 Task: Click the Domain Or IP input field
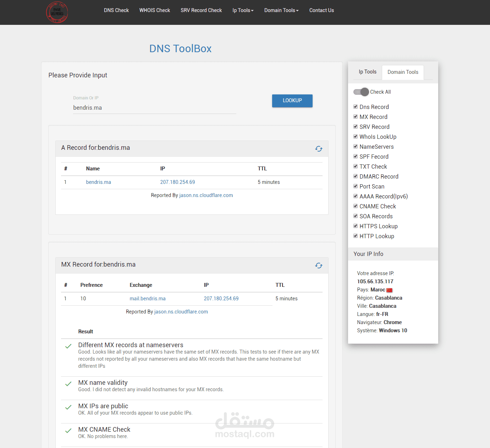[154, 108]
